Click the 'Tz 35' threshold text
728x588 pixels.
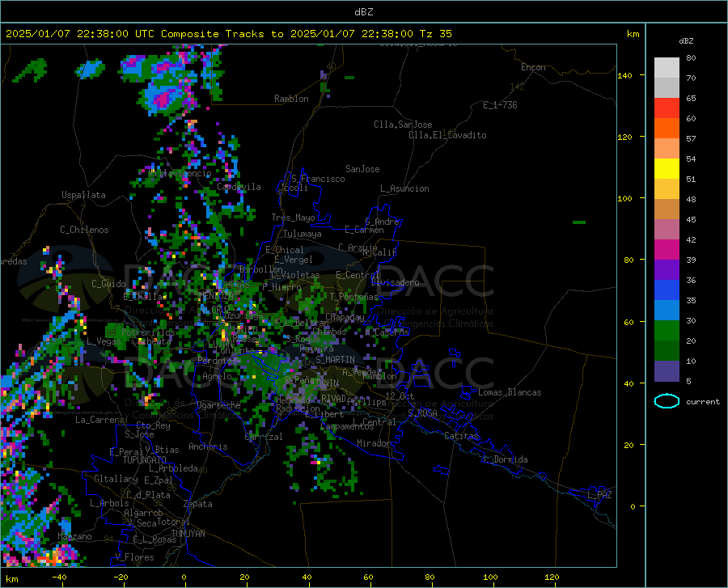tap(435, 34)
